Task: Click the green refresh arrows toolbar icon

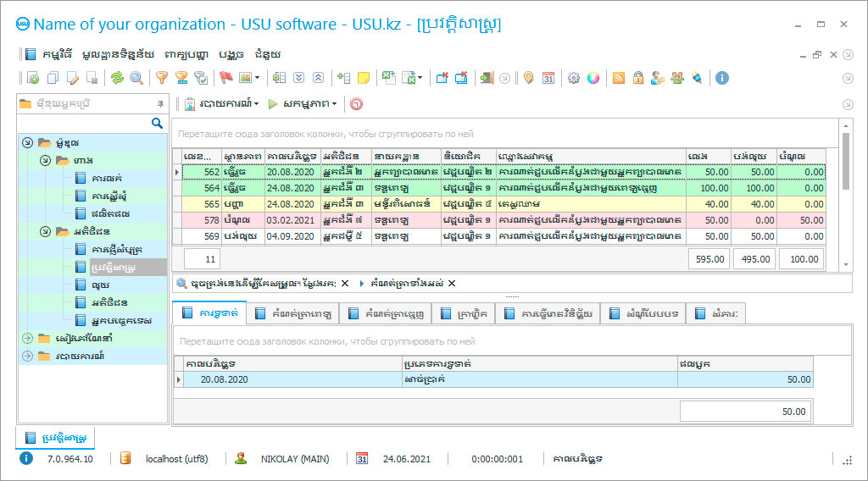Action: point(117,78)
